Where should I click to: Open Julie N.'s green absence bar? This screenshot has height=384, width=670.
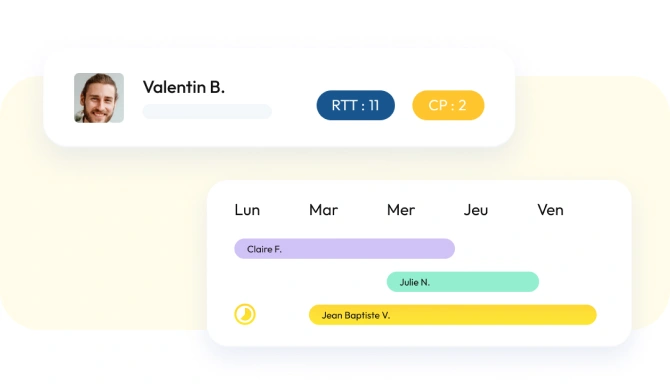pos(463,282)
